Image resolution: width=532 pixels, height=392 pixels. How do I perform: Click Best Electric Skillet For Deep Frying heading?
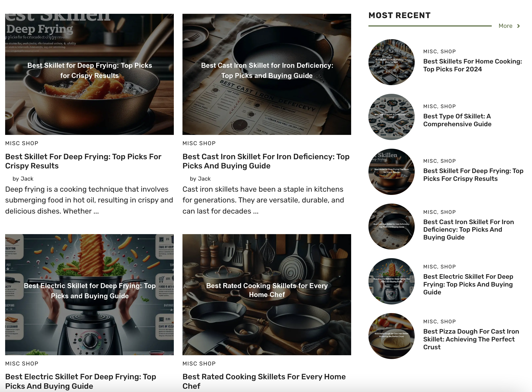point(81,381)
